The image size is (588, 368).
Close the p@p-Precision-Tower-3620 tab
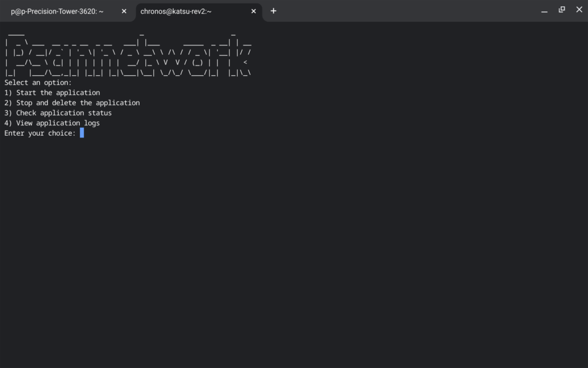124,11
